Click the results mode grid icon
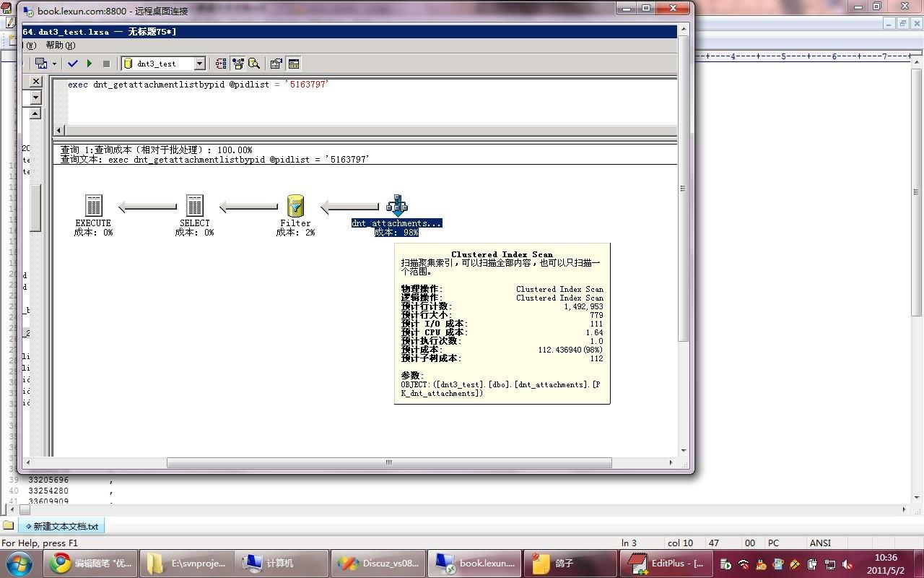 [41, 64]
